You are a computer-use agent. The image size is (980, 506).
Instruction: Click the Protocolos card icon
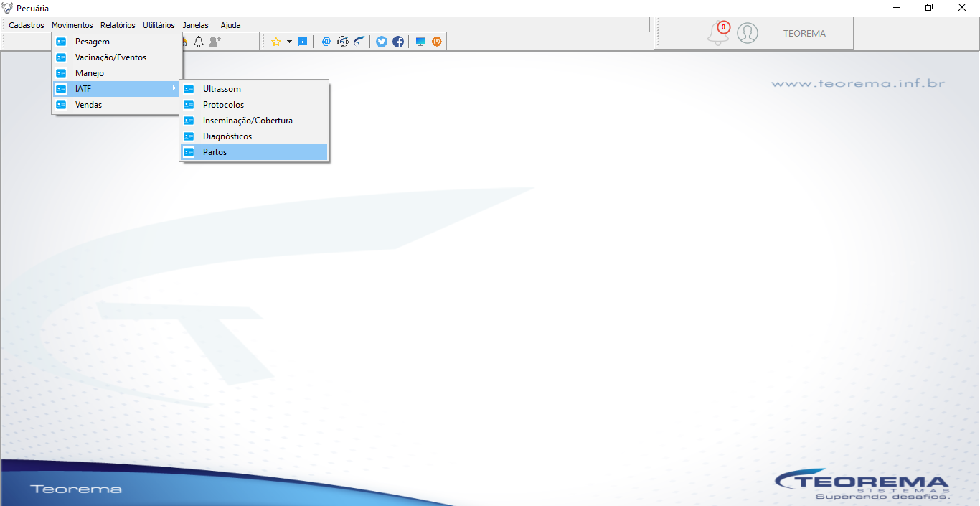click(189, 105)
